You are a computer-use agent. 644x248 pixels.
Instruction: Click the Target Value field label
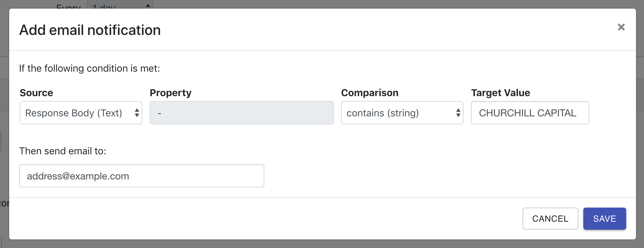point(500,93)
